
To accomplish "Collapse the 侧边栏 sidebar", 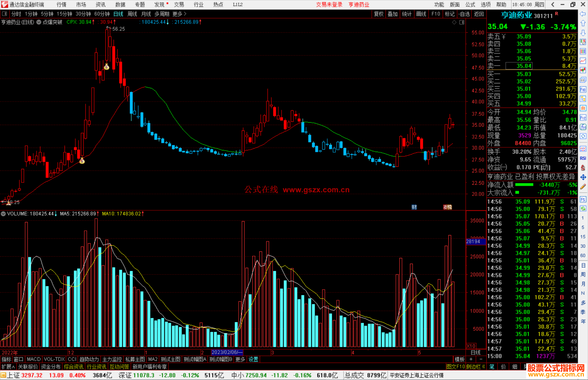I will point(475,367).
